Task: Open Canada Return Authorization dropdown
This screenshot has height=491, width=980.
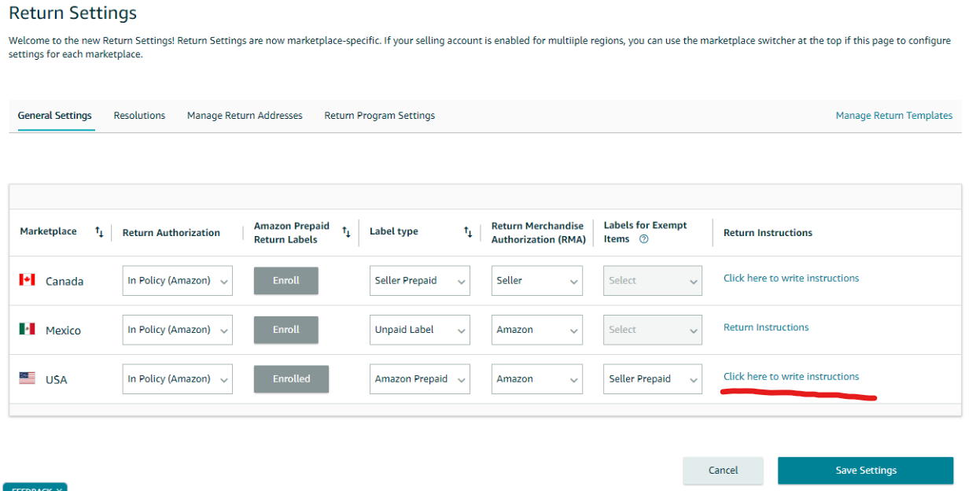Action: coord(178,281)
